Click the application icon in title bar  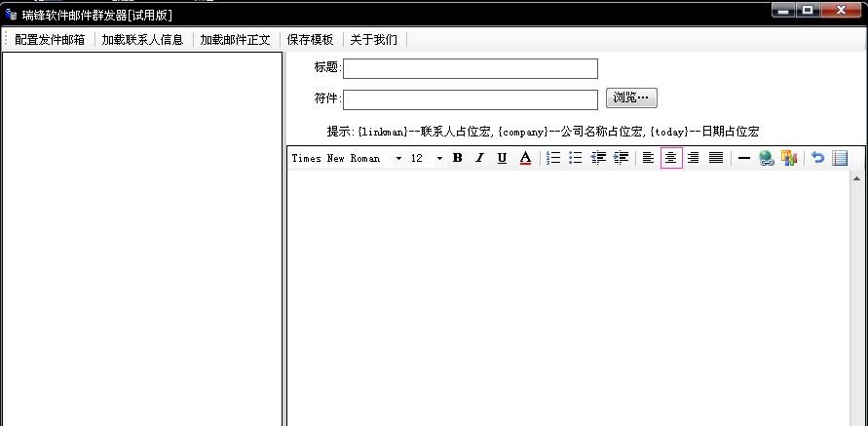click(x=11, y=15)
